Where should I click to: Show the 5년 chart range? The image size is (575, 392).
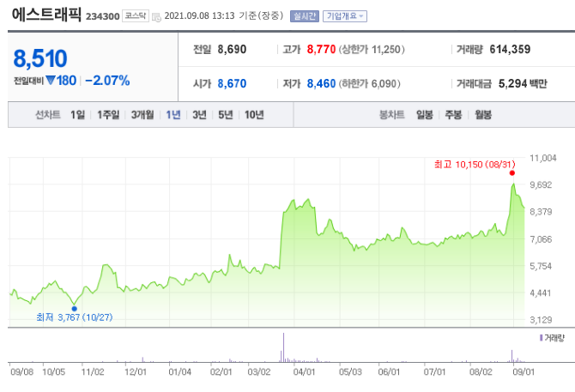[226, 115]
